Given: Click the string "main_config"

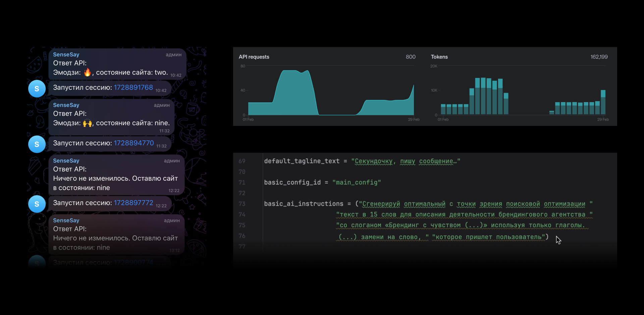Looking at the screenshot, I should [357, 182].
